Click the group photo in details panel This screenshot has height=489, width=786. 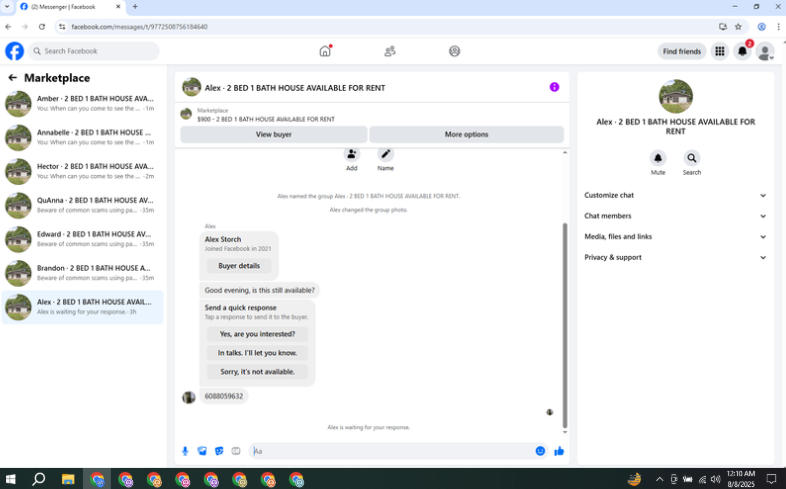[675, 96]
